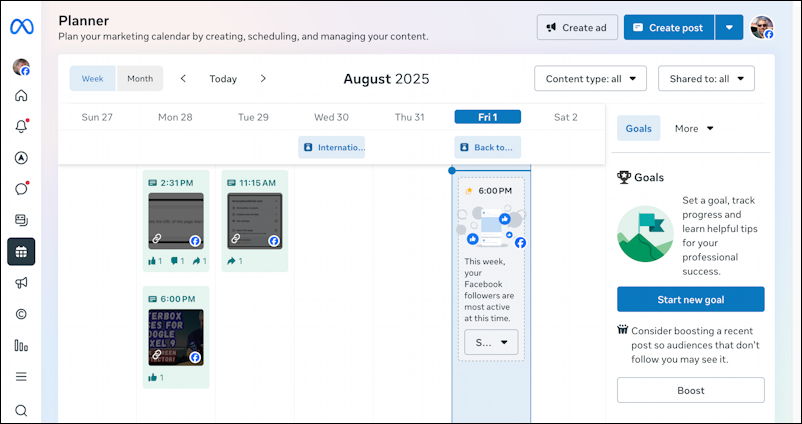Click the Goals trophy icon
Screen dimensions: 802x424
point(623,177)
